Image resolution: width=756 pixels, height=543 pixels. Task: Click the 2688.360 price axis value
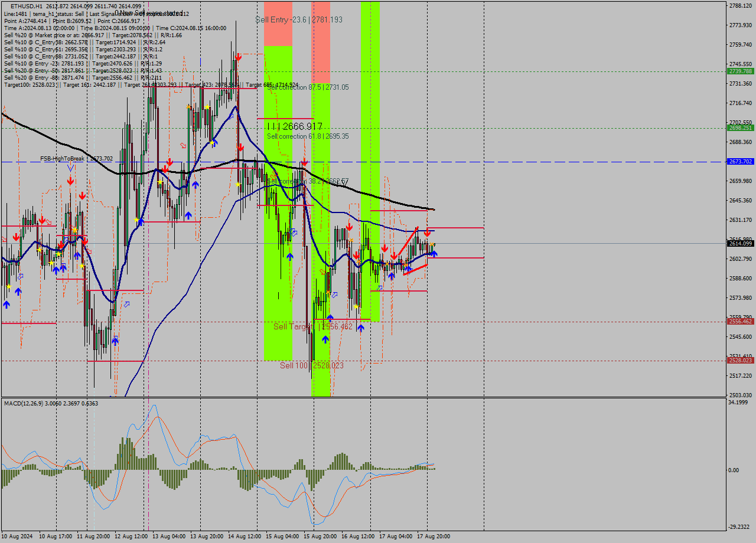[x=741, y=142]
